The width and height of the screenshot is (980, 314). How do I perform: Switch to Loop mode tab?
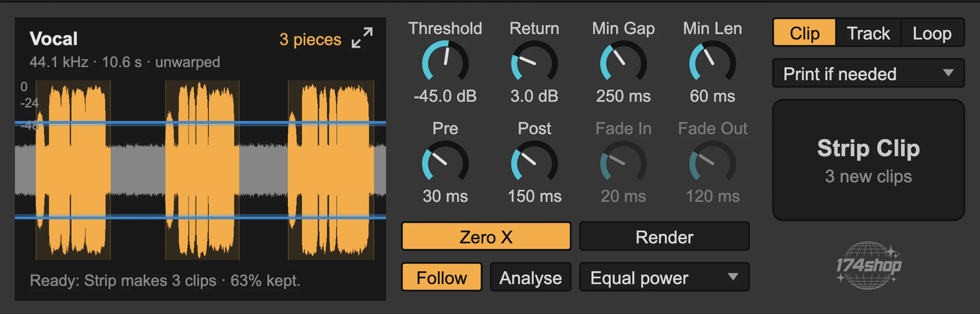pyautogui.click(x=932, y=33)
